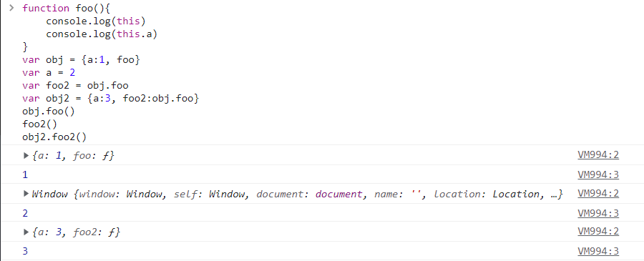Expand the logged {a: 1, foo: f} object

[26, 156]
